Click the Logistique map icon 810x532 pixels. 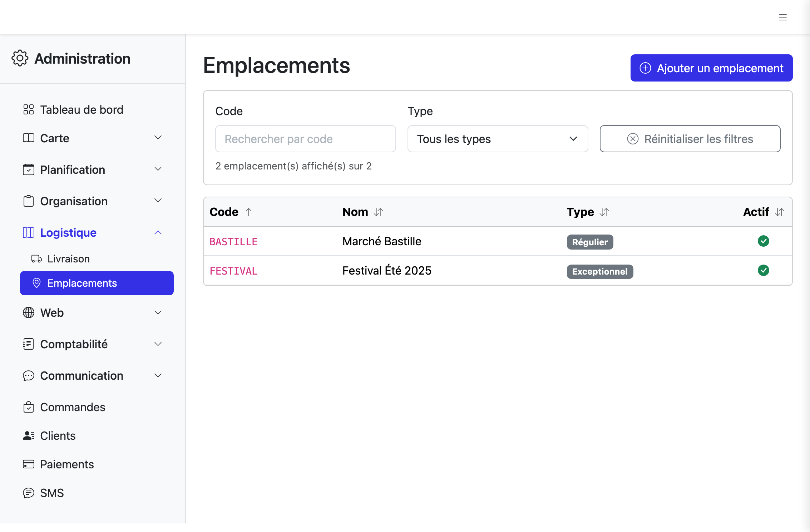(x=29, y=232)
